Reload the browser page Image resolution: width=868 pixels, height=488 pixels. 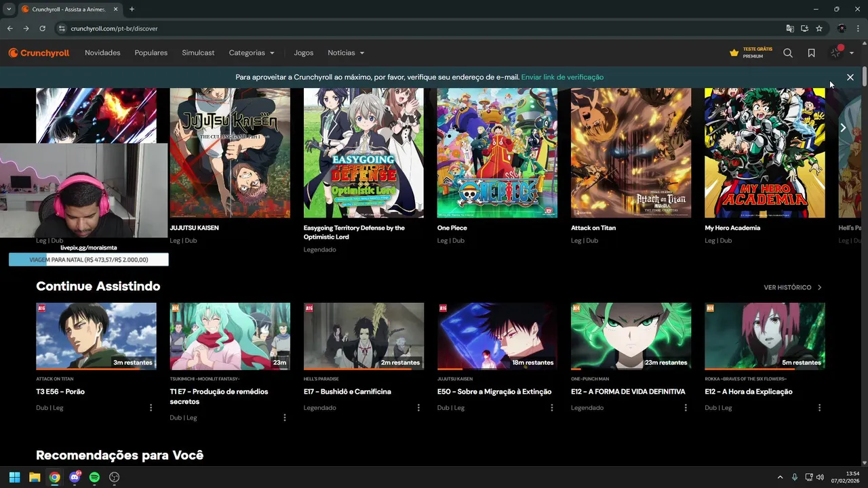click(42, 28)
